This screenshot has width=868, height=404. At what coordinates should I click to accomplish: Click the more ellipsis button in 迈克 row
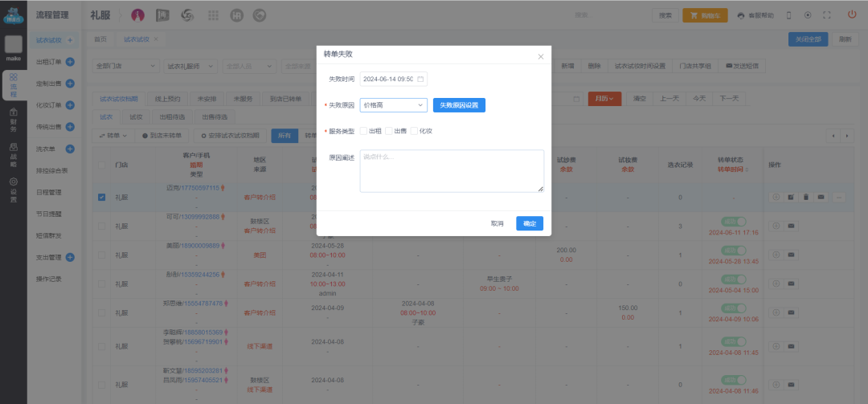(839, 197)
